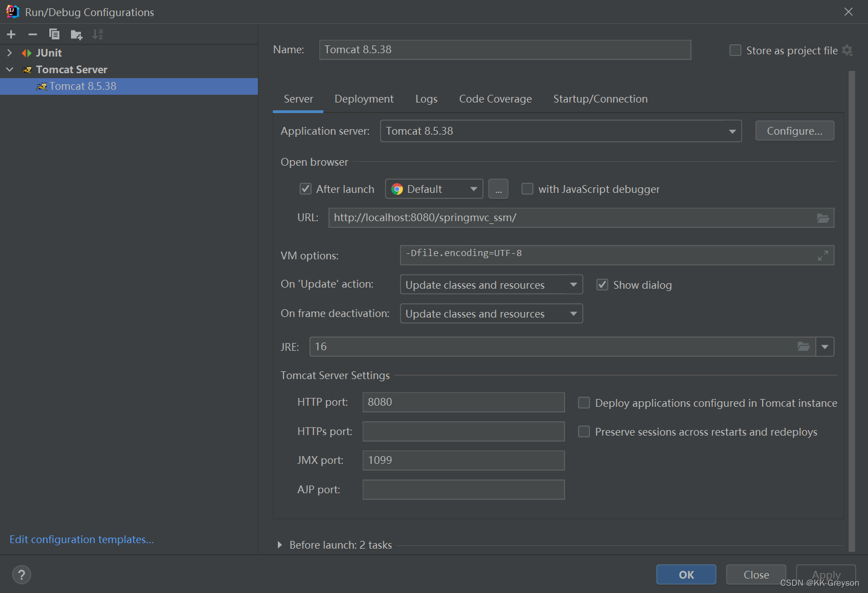Expand the JUnit tree node

point(9,53)
